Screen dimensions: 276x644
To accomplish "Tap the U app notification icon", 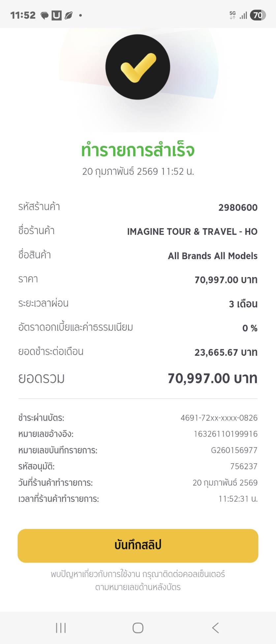I will coord(56,15).
